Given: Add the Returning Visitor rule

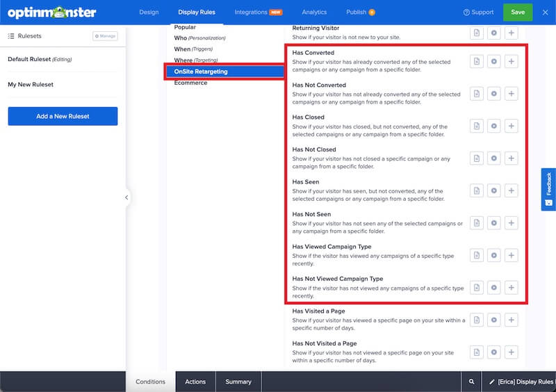Looking at the screenshot, I should point(511,33).
